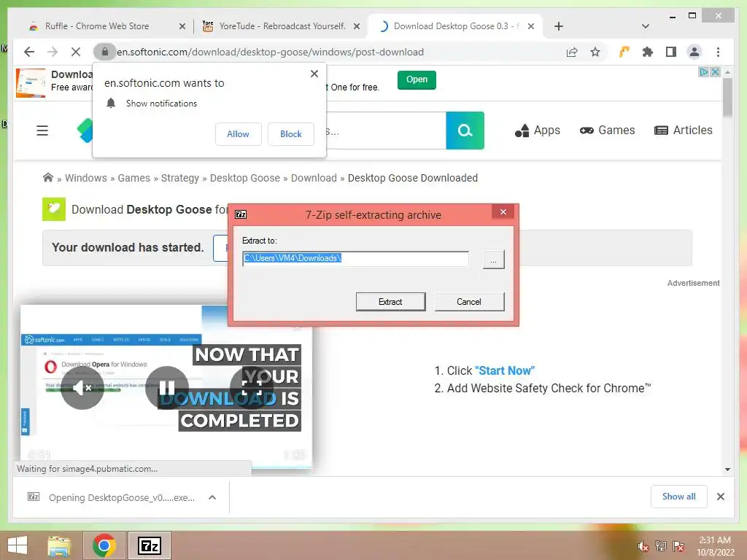
Task: Click the 7z icon in dialog title bar
Action: (241, 215)
